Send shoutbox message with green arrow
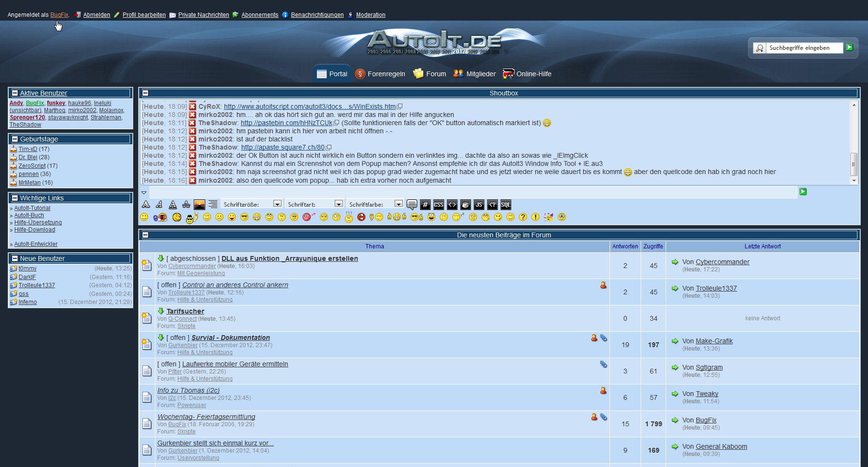The width and height of the screenshot is (868, 467). point(803,192)
